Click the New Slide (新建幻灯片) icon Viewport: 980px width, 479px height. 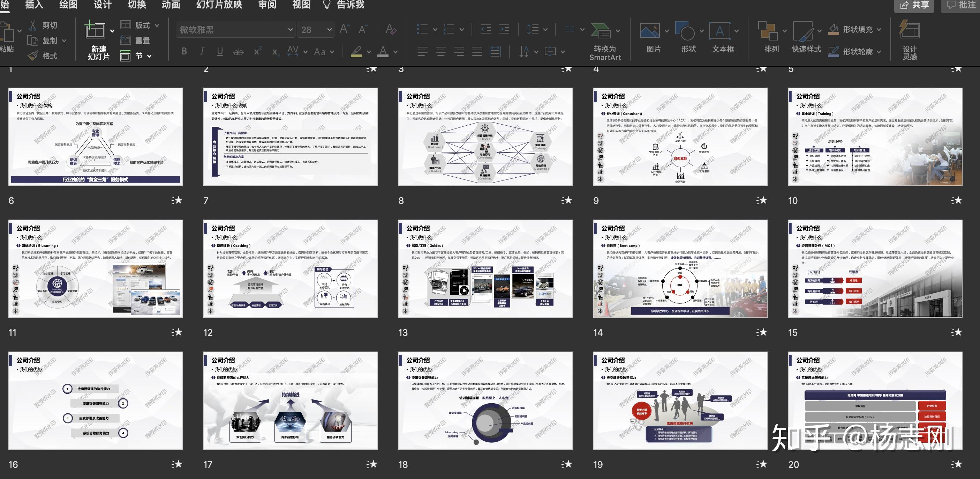(95, 30)
